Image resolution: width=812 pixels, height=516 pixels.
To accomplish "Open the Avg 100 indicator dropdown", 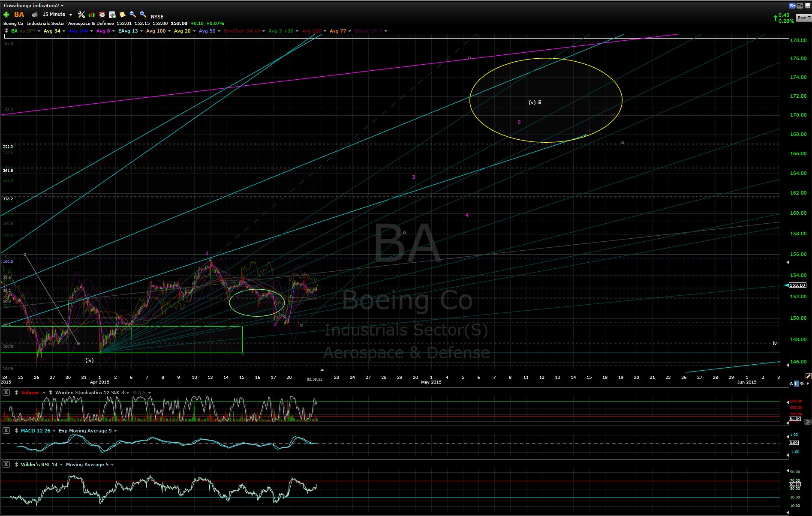I will click(169, 31).
